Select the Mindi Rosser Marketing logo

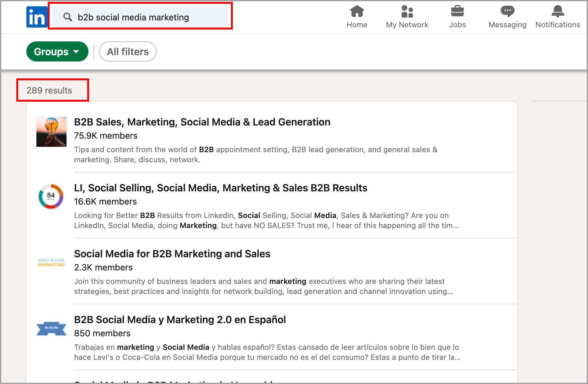[51, 262]
